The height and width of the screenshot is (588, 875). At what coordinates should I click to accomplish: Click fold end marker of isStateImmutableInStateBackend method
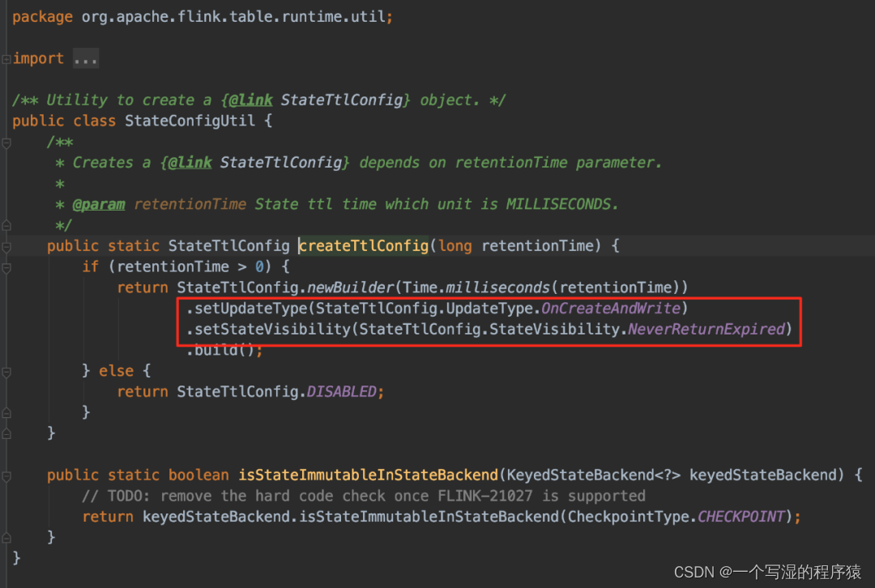pyautogui.click(x=6, y=538)
